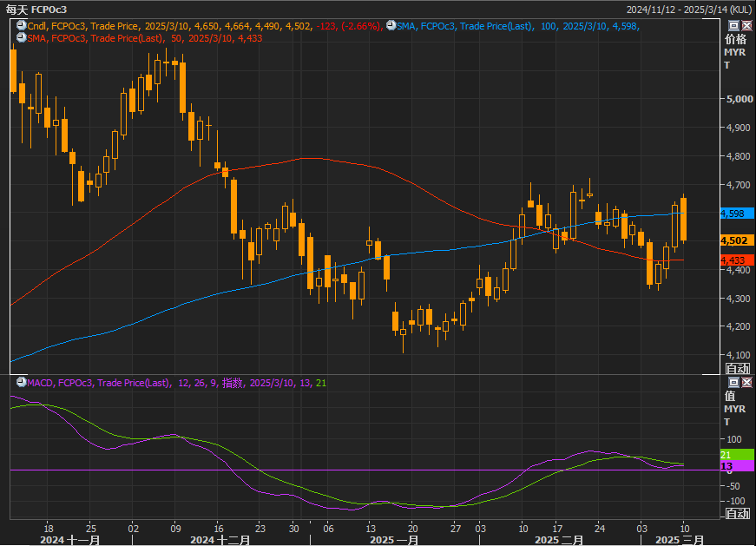Maximize the MACD indicator pane
The height and width of the screenshot is (546, 756).
[734, 383]
